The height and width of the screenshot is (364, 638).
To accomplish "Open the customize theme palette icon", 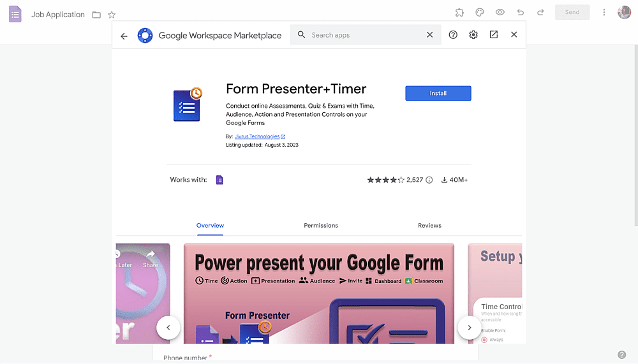I will (480, 13).
